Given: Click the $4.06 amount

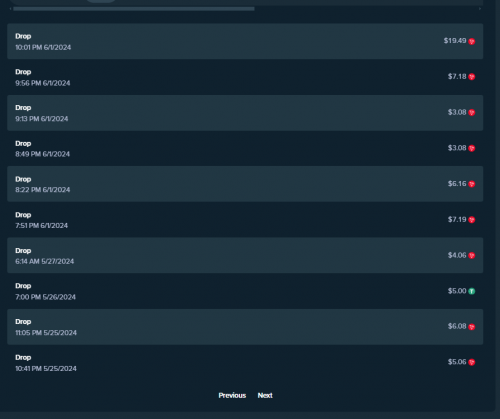Looking at the screenshot, I should pyautogui.click(x=457, y=255).
